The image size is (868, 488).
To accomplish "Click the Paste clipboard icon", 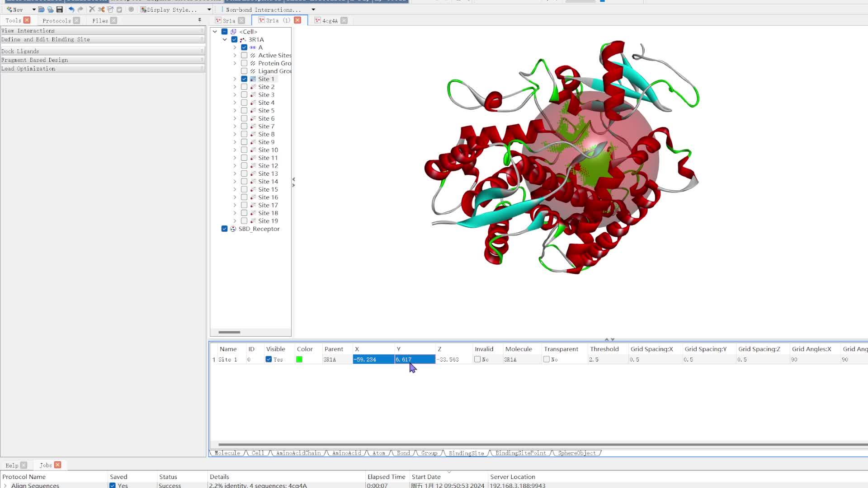I will [119, 9].
